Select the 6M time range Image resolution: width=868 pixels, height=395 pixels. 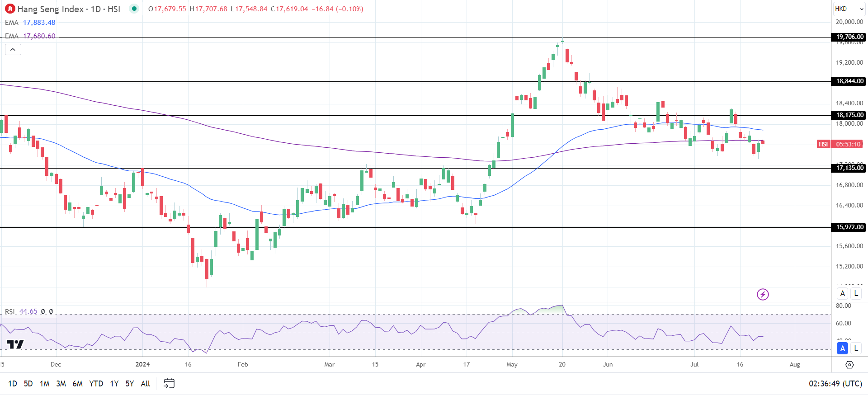(78, 384)
